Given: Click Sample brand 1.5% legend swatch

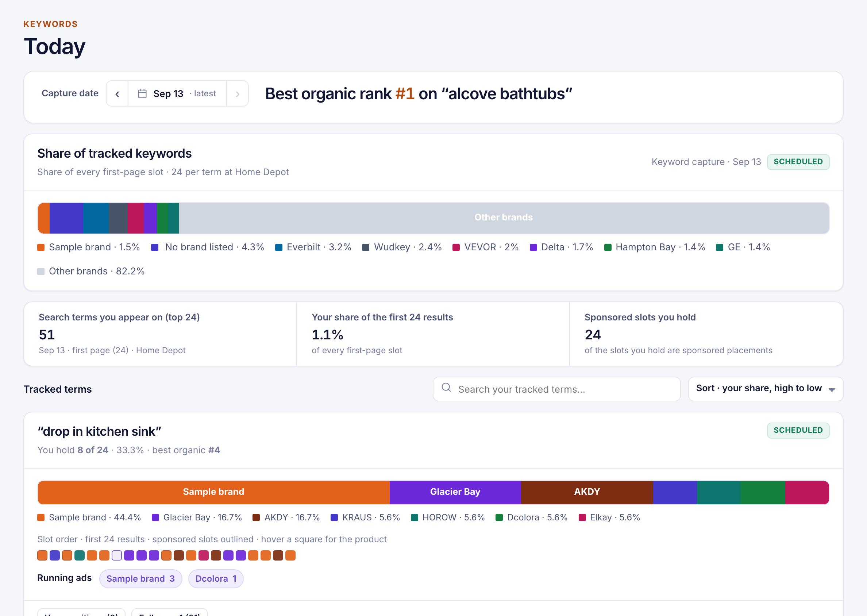Looking at the screenshot, I should click(x=41, y=247).
